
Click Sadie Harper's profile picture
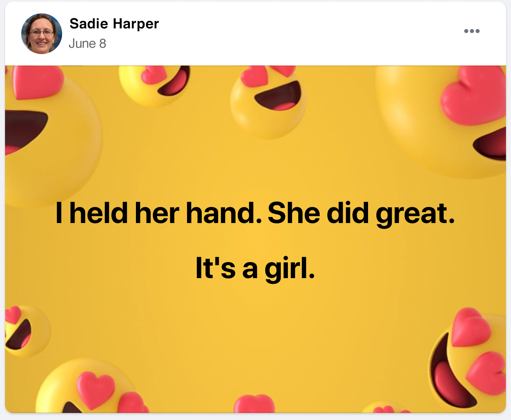pos(41,34)
